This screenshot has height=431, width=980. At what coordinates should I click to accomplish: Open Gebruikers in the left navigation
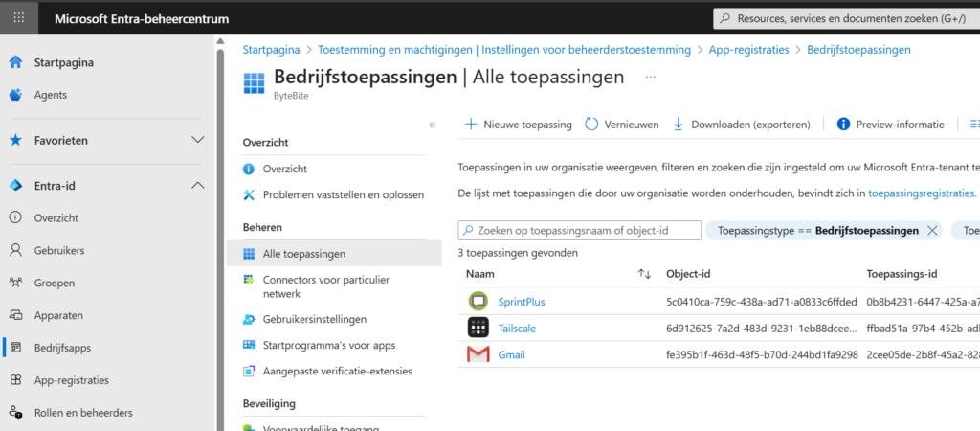click(x=59, y=250)
